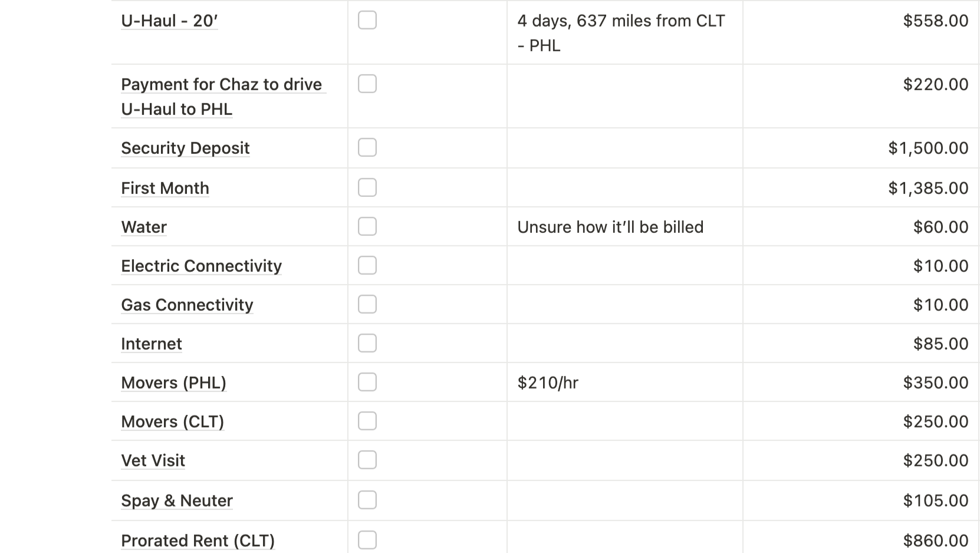This screenshot has height=553, width=980.
Task: Tick the Payment for Chaz row checkbox
Action: click(x=367, y=84)
